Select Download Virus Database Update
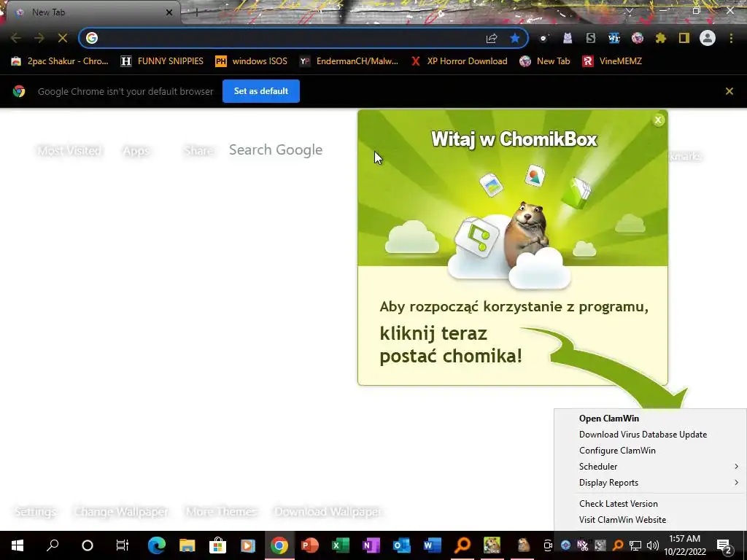 (x=650, y=435)
